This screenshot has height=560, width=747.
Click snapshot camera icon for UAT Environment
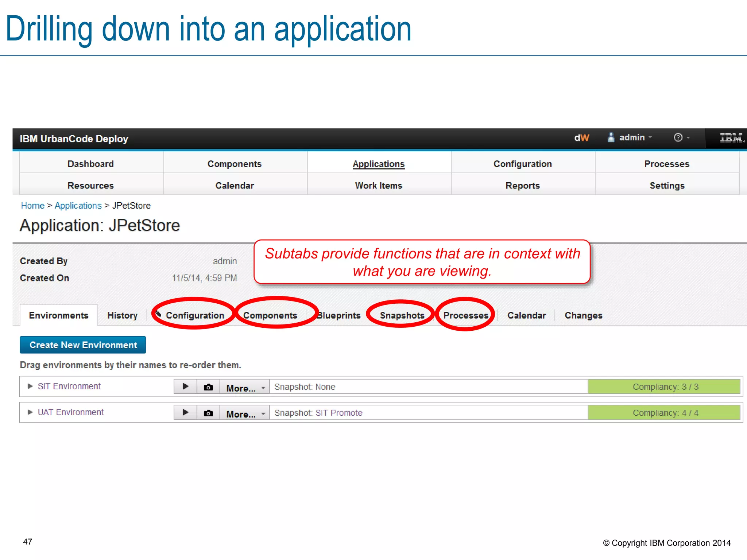(208, 413)
